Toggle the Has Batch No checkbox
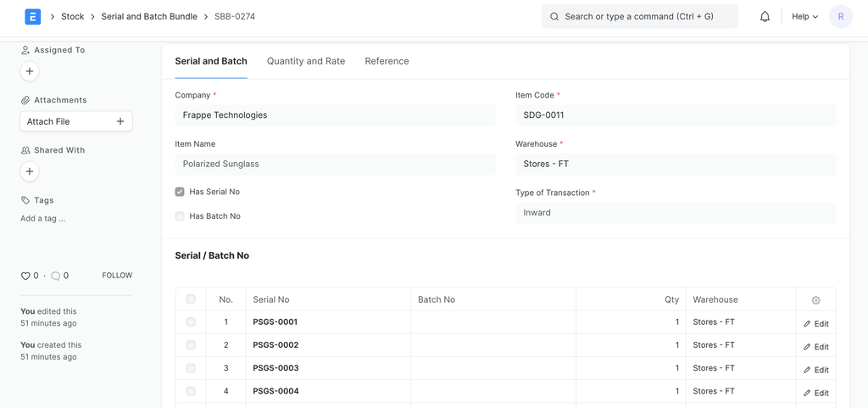This screenshot has width=868, height=408. coord(180,216)
